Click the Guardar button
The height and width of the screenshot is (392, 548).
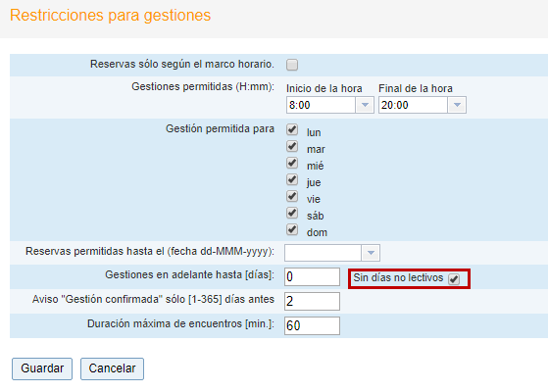42,368
